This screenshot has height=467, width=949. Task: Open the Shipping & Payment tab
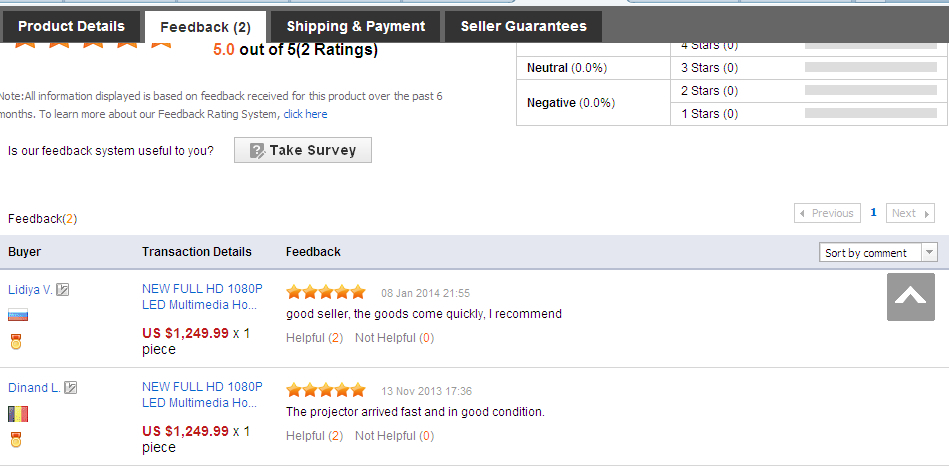[x=355, y=27]
